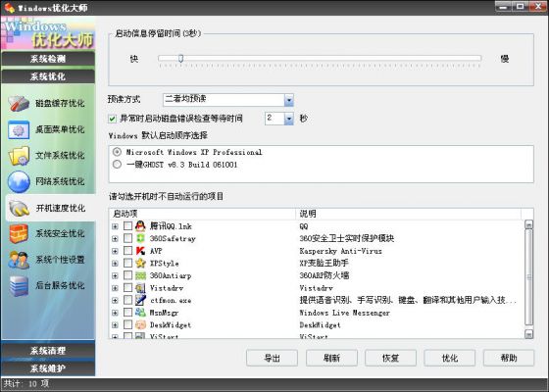Click the 360安全卫士实时保护模块 description
Viewport: 549px width, 392px height.
point(347,238)
